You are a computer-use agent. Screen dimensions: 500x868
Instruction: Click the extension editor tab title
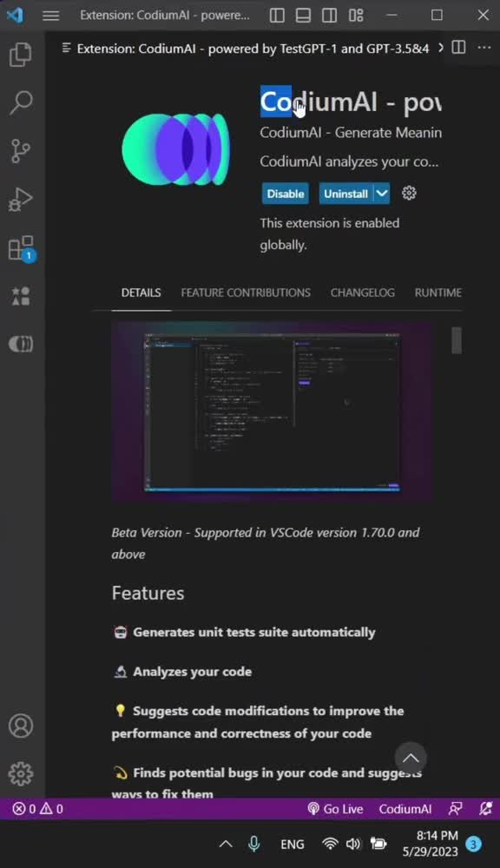[253, 48]
